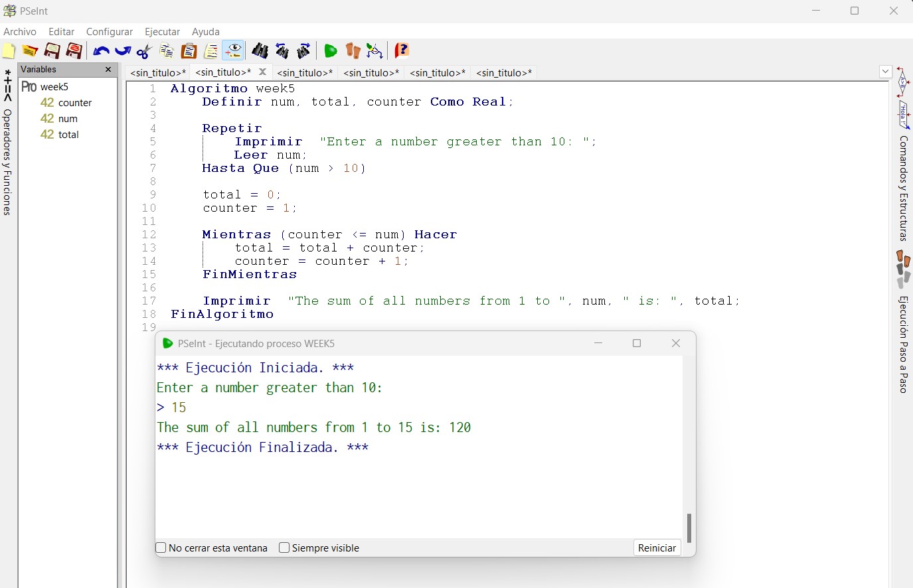The image size is (913, 588).
Task: Click the Open file folder icon
Action: (30, 51)
